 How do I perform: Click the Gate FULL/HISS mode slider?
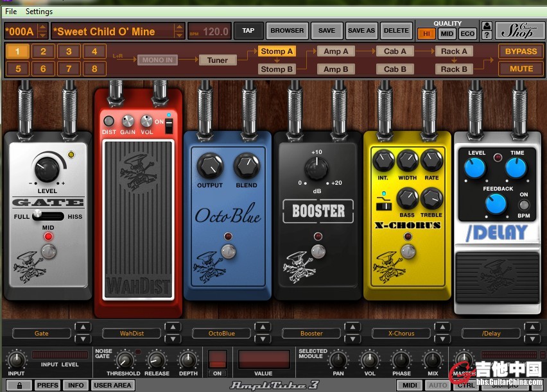48,216
